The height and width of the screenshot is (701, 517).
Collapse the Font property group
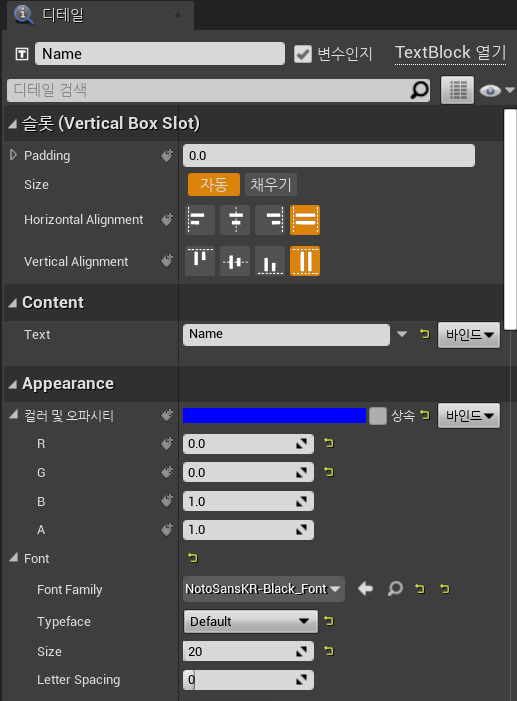click(13, 557)
